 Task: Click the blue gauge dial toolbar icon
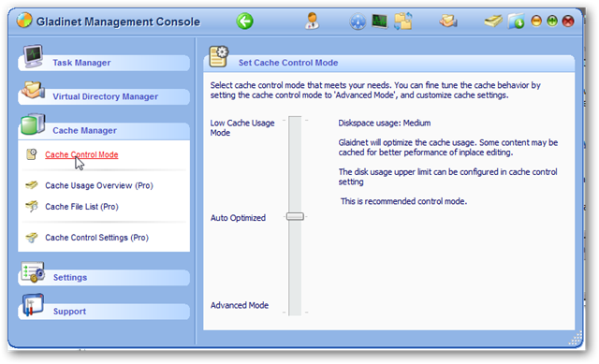pos(358,22)
